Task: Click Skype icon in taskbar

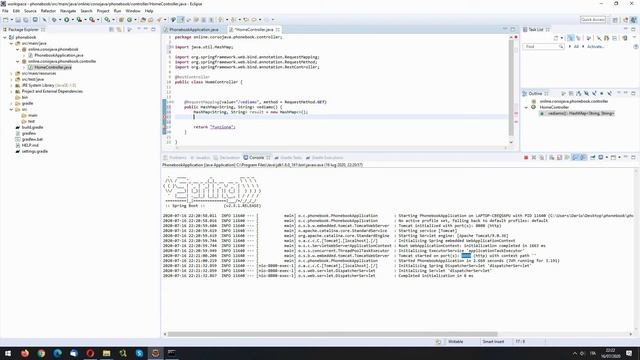Action: click(139, 353)
